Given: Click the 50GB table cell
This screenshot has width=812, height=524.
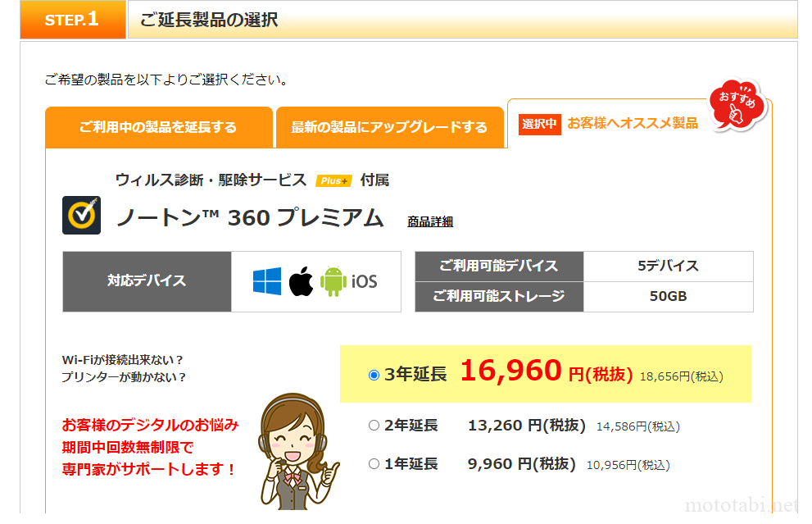Looking at the screenshot, I should click(668, 297).
